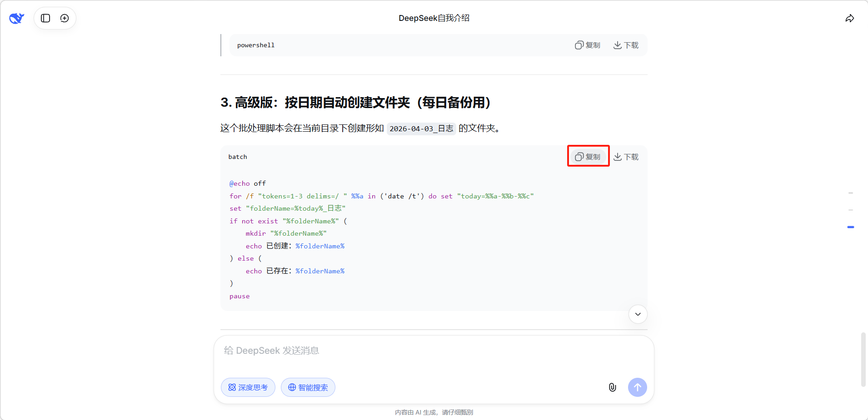Enable 智能搜索 smart search mode
The width and height of the screenshot is (868, 420).
pyautogui.click(x=308, y=387)
